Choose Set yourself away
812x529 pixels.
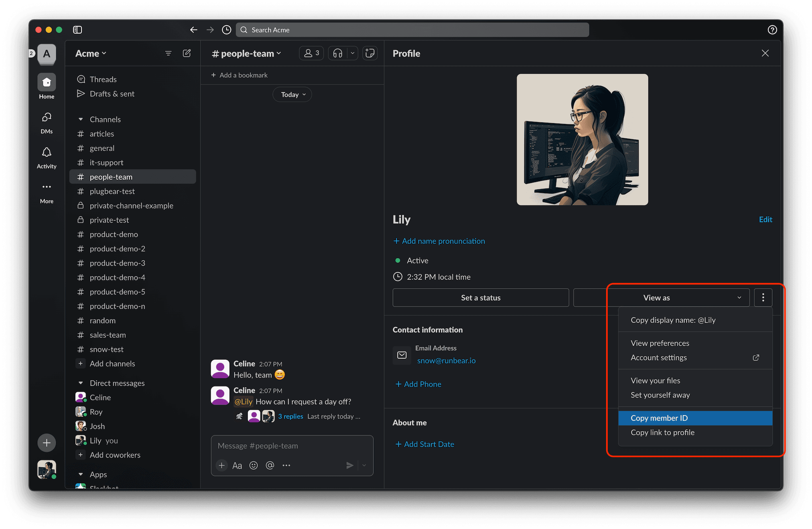point(695,395)
